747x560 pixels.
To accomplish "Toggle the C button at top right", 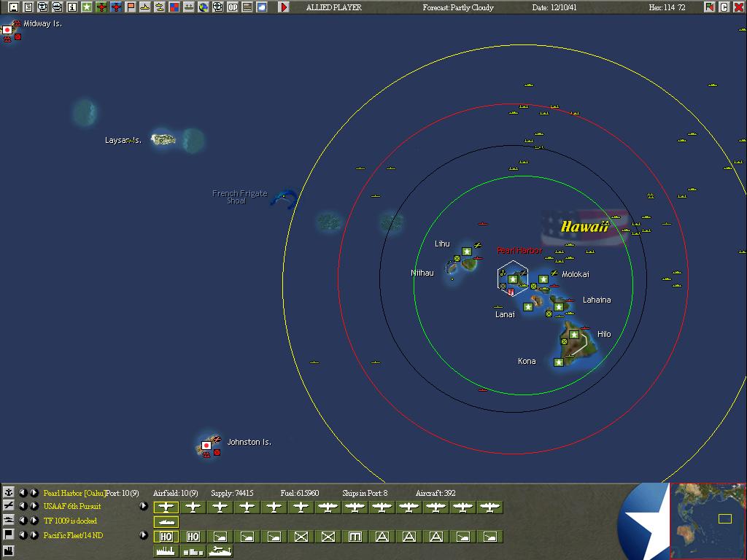I will tap(724, 7).
